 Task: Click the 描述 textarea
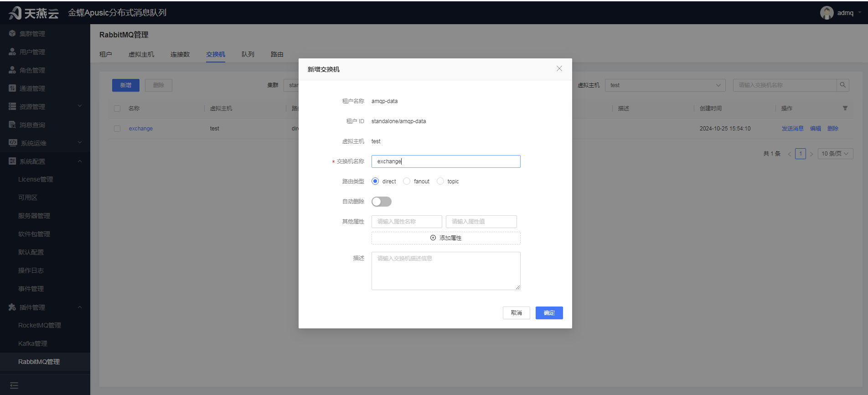446,271
